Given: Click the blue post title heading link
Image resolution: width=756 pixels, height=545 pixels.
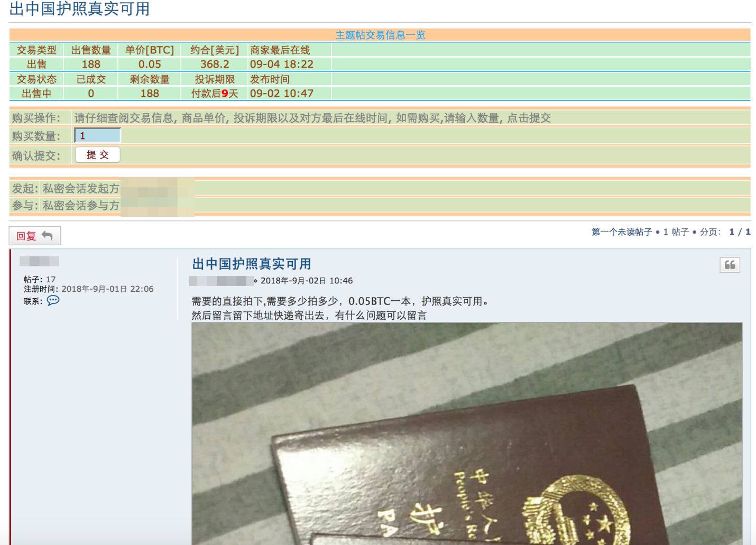Looking at the screenshot, I should [x=251, y=264].
